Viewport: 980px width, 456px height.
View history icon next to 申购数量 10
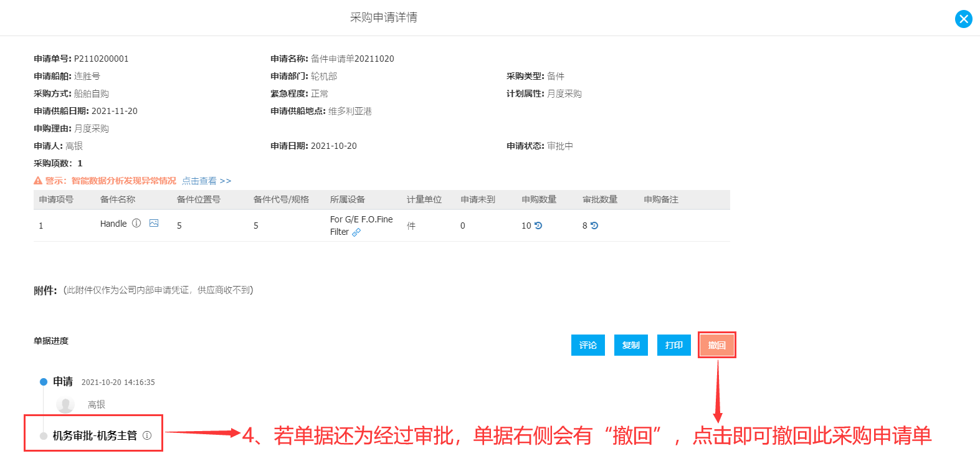point(538,226)
